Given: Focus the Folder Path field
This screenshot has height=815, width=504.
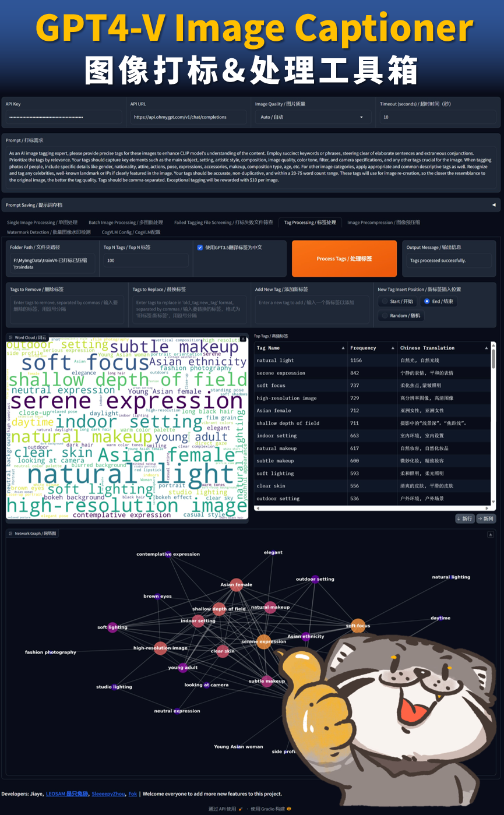Looking at the screenshot, I should pos(52,263).
